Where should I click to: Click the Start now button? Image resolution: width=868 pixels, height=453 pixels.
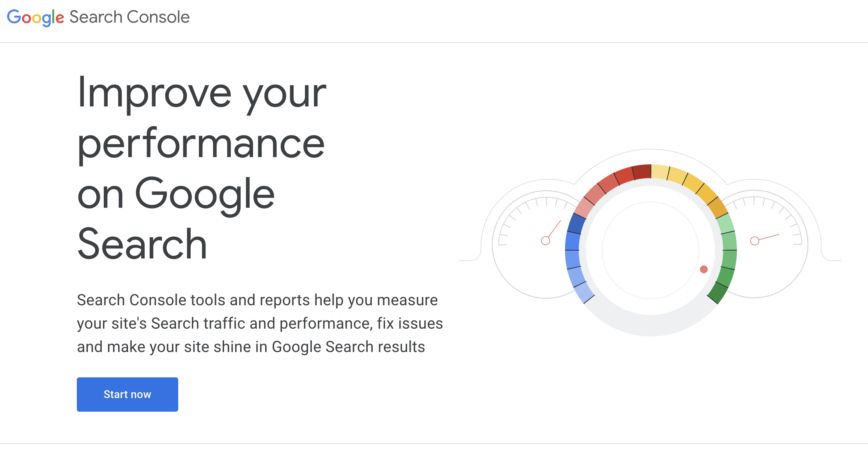(127, 394)
